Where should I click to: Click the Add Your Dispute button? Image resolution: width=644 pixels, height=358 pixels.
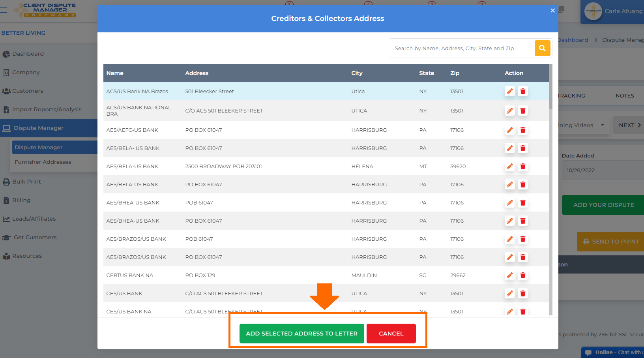click(x=603, y=205)
